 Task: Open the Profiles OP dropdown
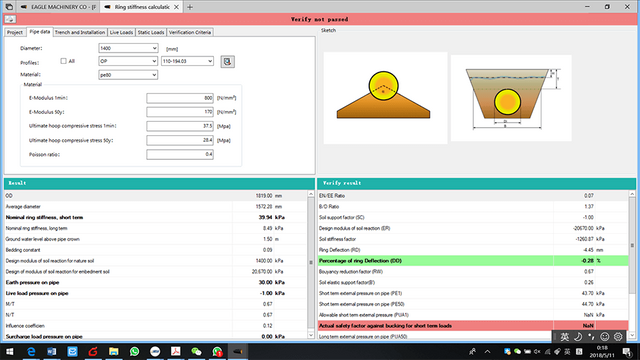[x=128, y=61]
